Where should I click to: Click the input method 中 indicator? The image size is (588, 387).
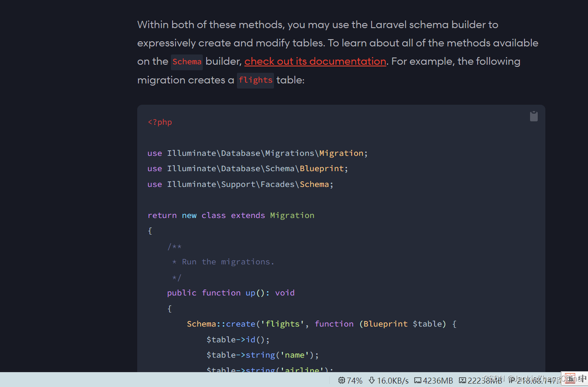click(582, 378)
